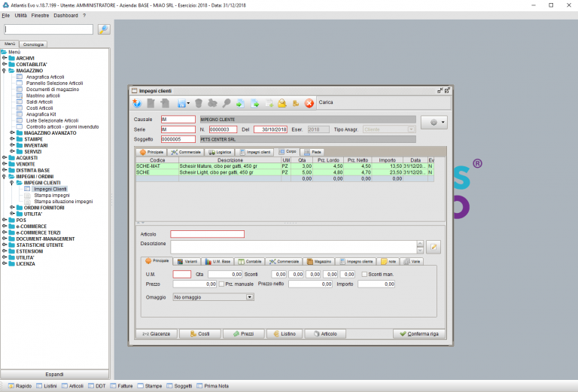Click the new document star icon
Viewport: 578px width, 392px height.
tap(137, 103)
